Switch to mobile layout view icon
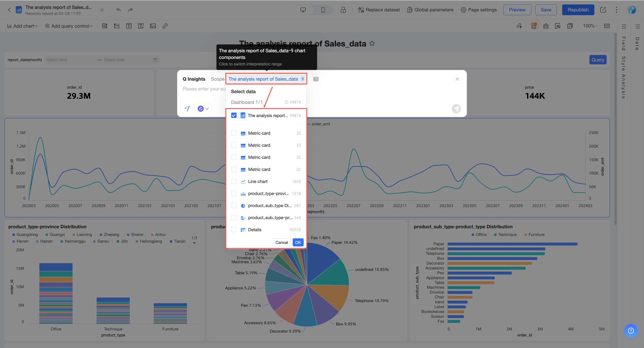The image size is (644, 348). pos(323,10)
